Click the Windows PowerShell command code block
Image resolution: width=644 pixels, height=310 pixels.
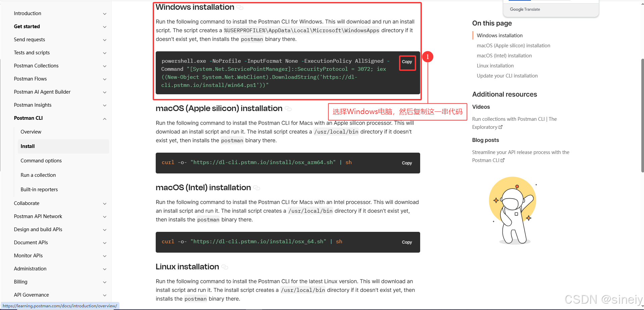[x=288, y=73]
